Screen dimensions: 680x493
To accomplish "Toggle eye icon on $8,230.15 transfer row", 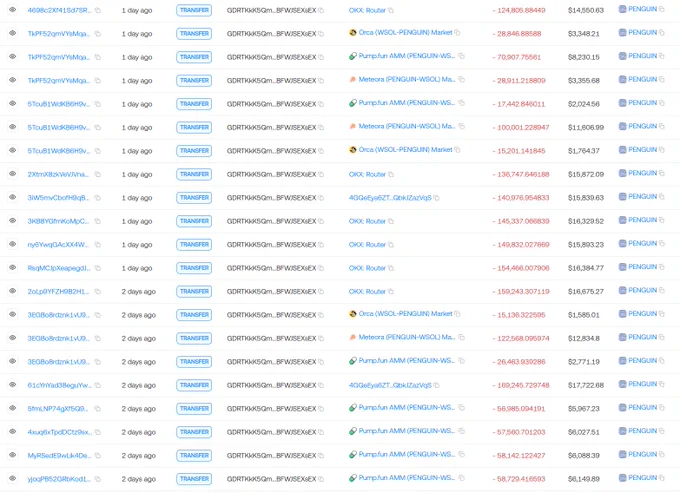I will [x=13, y=56].
